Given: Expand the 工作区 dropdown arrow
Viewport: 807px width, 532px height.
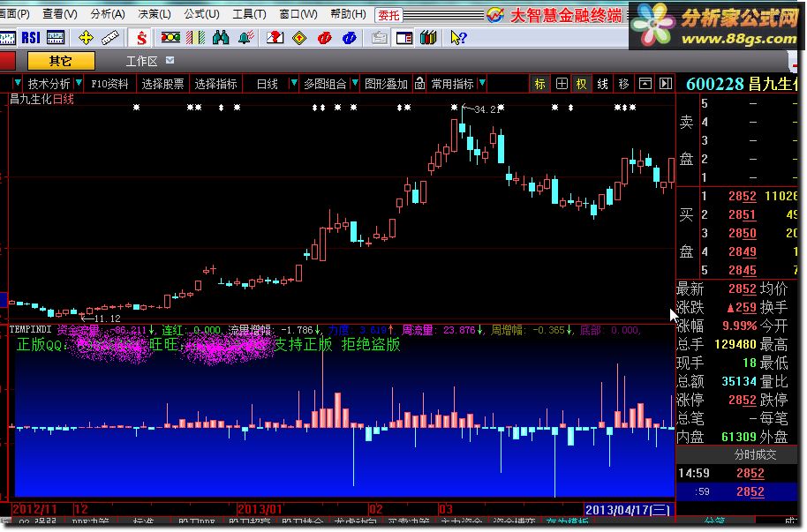Looking at the screenshot, I should point(170,61).
